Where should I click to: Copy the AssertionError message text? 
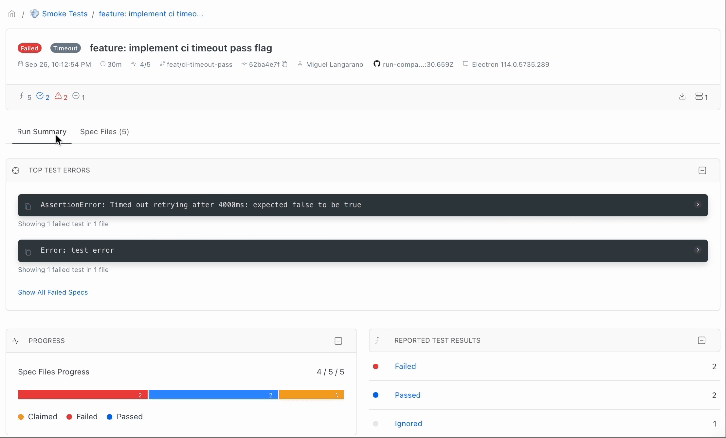point(28,206)
